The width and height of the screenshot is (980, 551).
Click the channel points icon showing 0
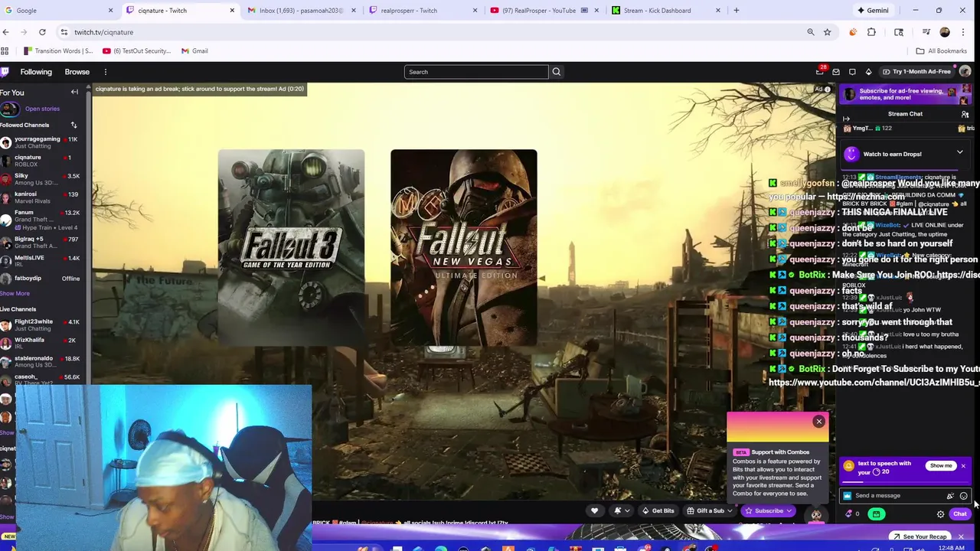(852, 514)
